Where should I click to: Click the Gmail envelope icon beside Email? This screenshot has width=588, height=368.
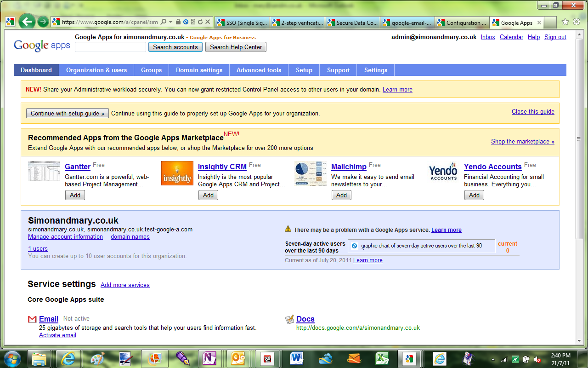coord(32,319)
